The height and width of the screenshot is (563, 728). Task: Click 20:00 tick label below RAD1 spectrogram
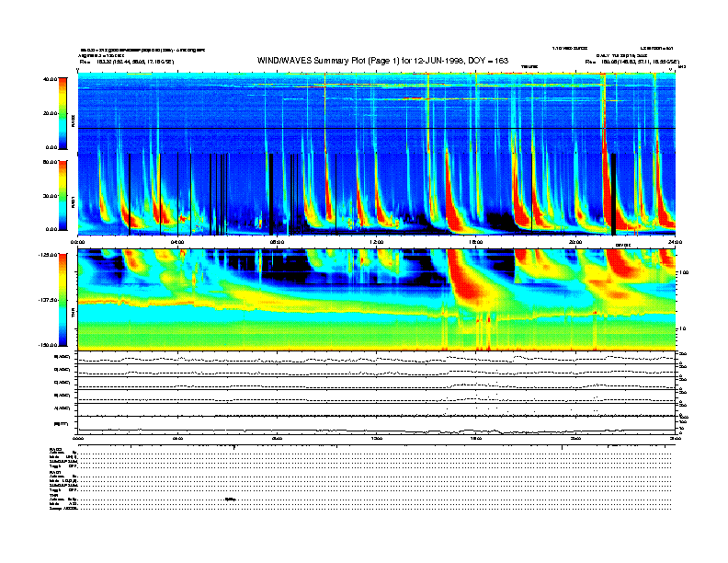(575, 242)
